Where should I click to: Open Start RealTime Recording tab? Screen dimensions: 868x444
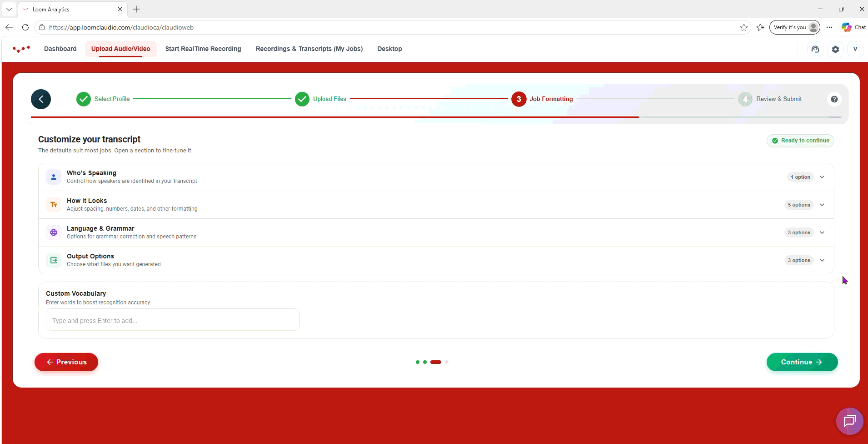(203, 49)
